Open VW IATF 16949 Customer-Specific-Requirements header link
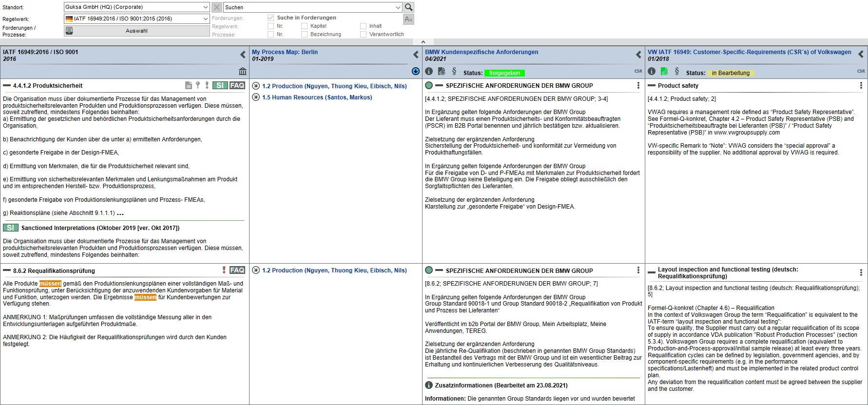This screenshot has height=405, width=868. pyautogui.click(x=750, y=52)
